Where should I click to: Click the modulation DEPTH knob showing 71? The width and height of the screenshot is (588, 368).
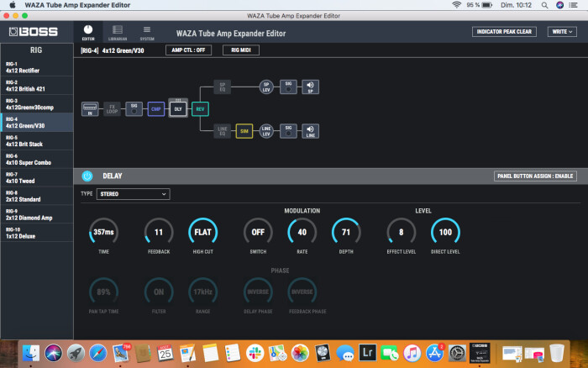[346, 232]
